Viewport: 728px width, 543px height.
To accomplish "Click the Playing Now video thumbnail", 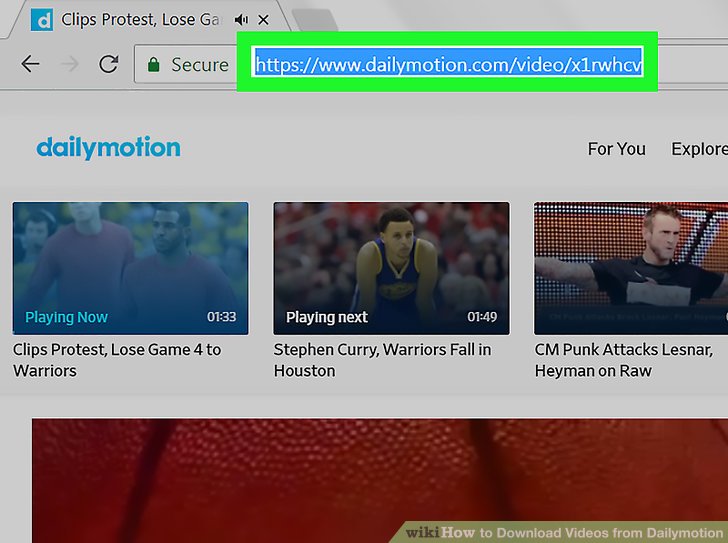I will pos(130,268).
